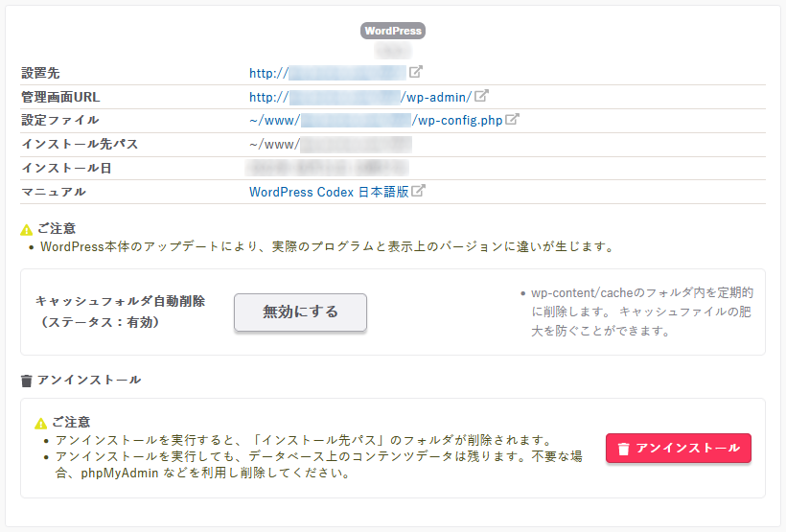Click the WordPress badge at top

click(393, 31)
